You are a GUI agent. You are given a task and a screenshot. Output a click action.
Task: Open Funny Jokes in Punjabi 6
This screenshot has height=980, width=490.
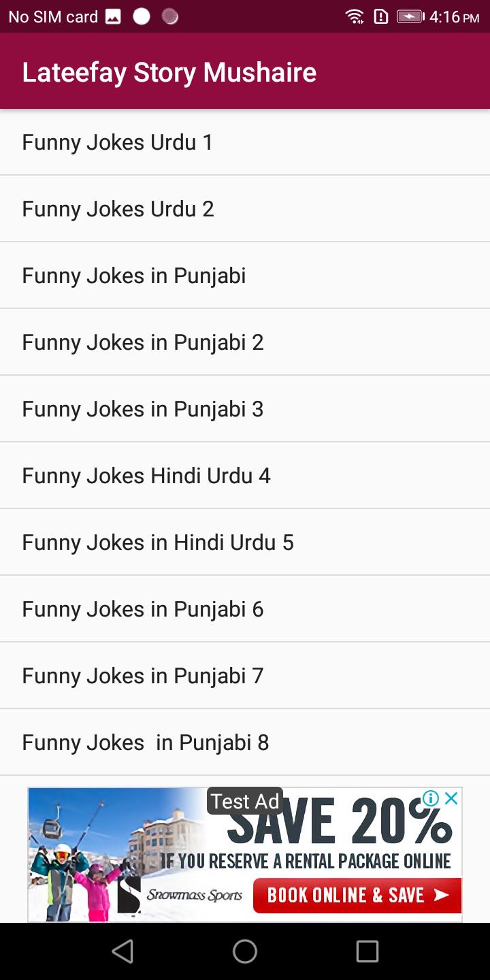click(x=245, y=609)
